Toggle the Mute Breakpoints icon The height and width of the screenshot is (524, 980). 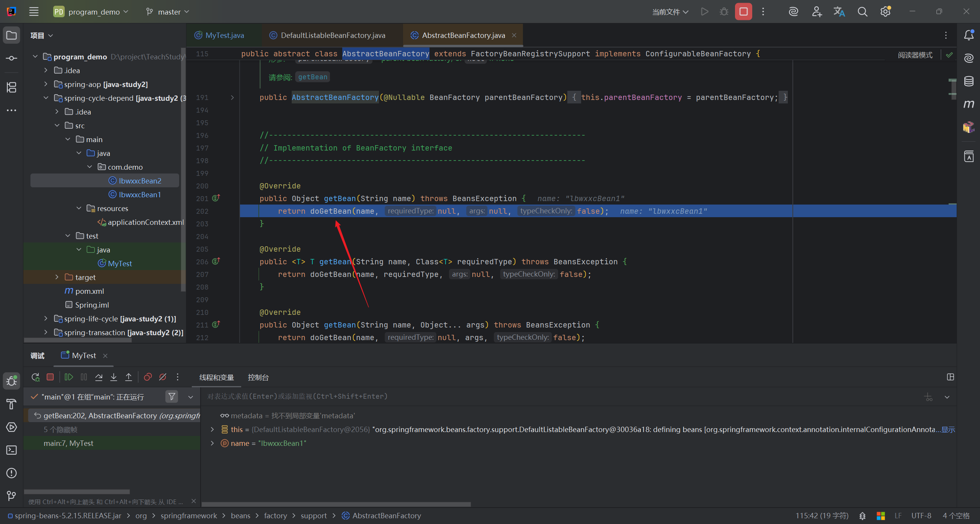coord(163,377)
